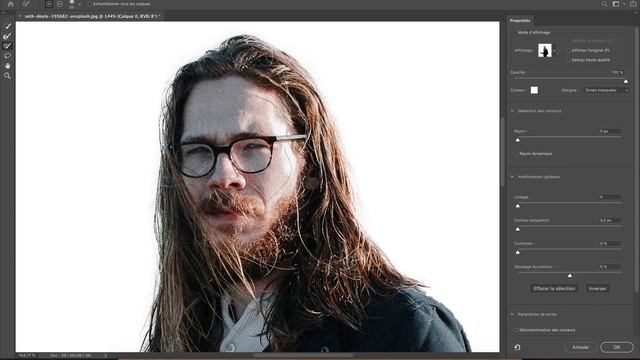Close the seth-doyle document tab
Viewport: 640px width, 360px height.
pyautogui.click(x=20, y=16)
